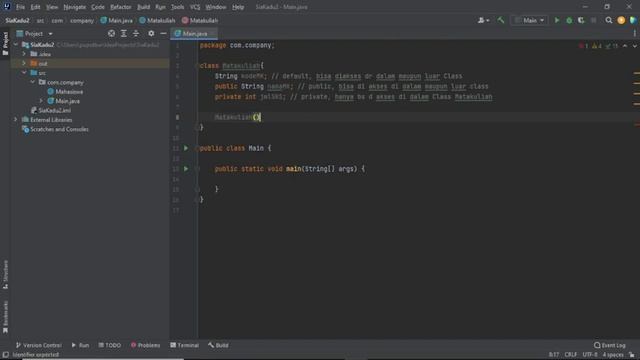640x360 pixels.
Task: Collapse the src folder node
Action: click(x=24, y=72)
